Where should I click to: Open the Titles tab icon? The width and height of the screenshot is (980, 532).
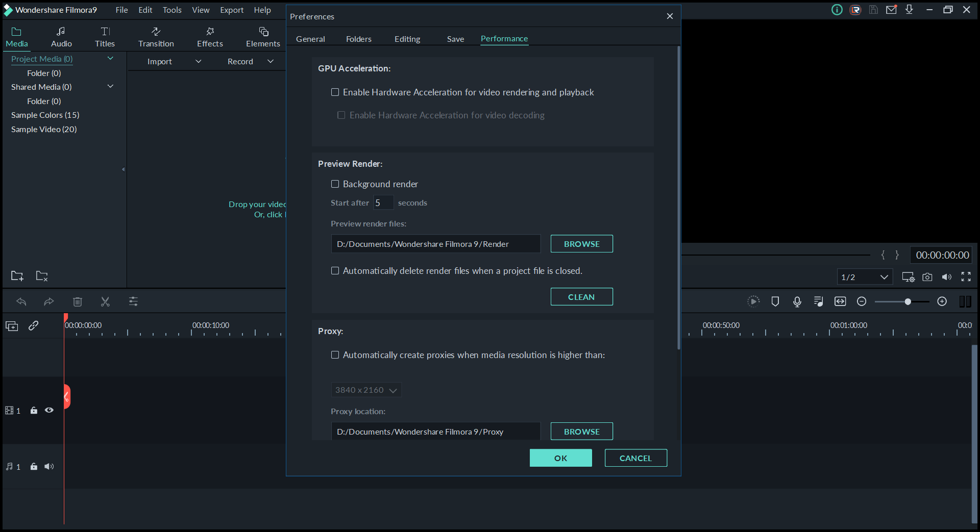click(x=105, y=32)
